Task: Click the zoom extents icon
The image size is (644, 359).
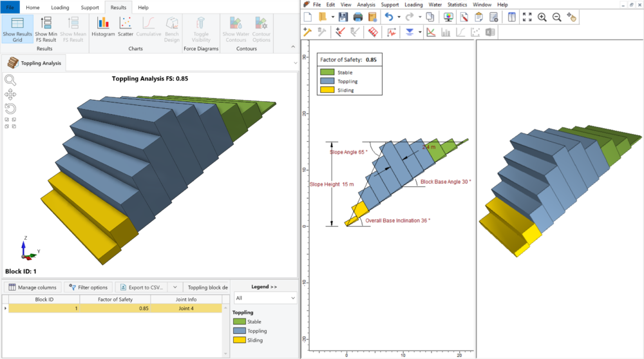Action: pos(527,17)
